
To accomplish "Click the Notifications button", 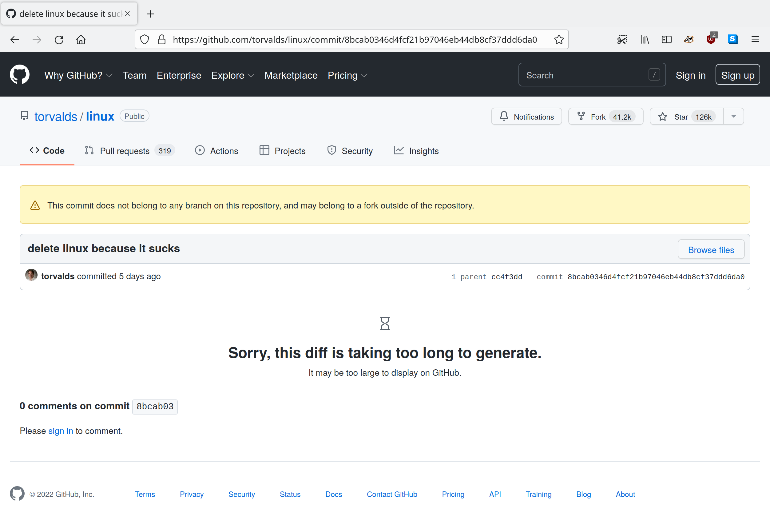I will tap(526, 116).
